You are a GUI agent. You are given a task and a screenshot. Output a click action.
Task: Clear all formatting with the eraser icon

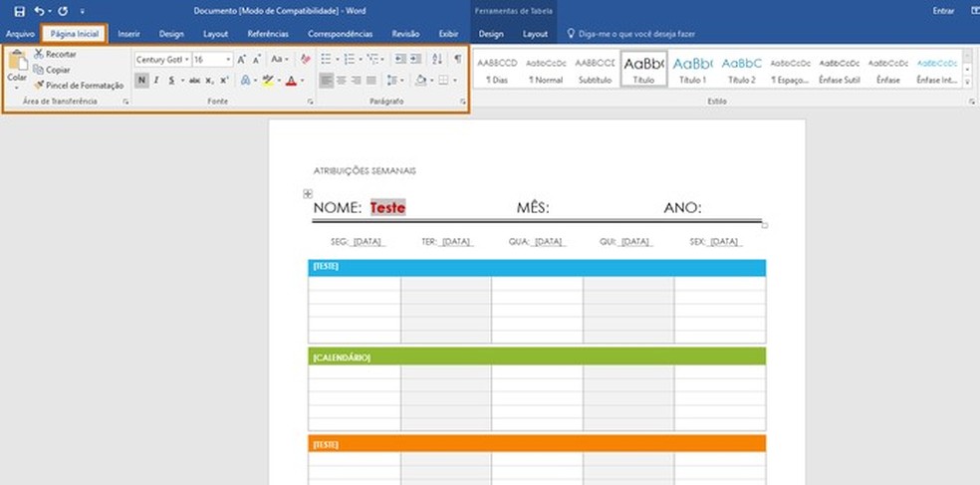(x=306, y=60)
